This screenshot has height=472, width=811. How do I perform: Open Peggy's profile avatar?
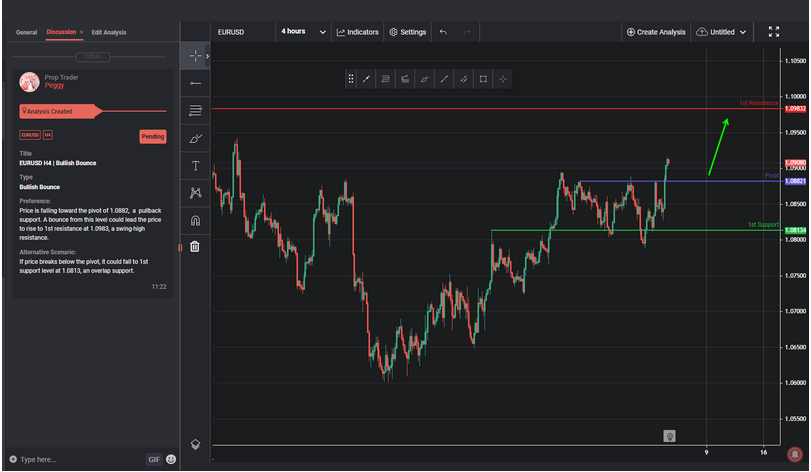29,82
